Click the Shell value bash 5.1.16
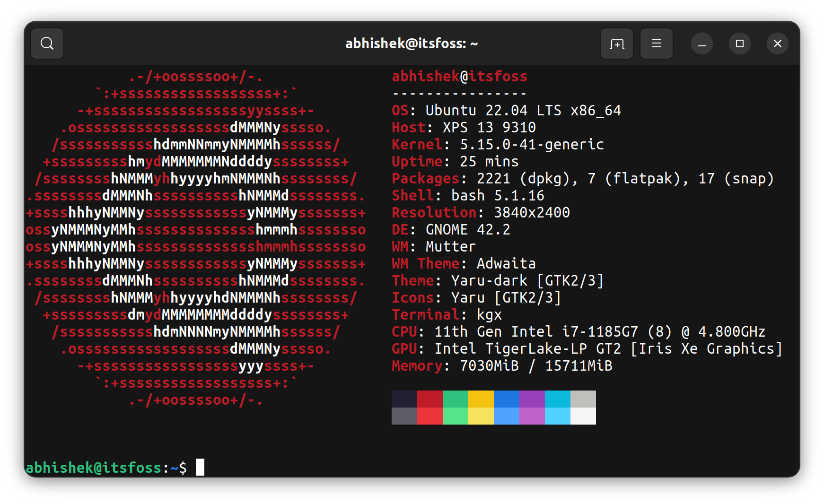 click(498, 196)
